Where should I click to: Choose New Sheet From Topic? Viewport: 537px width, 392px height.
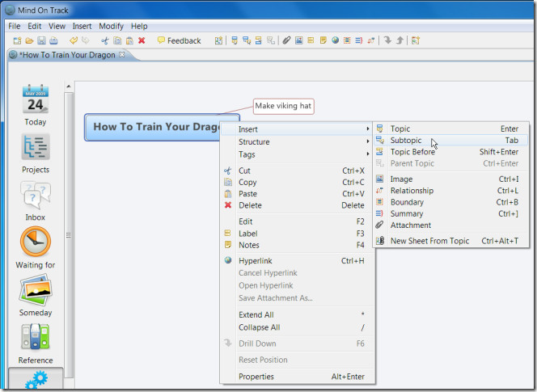point(451,241)
